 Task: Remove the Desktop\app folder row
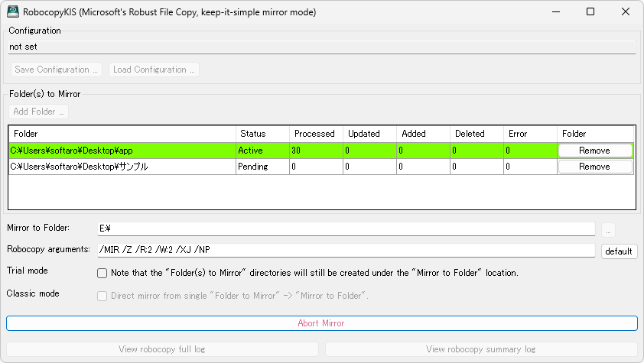[594, 151]
